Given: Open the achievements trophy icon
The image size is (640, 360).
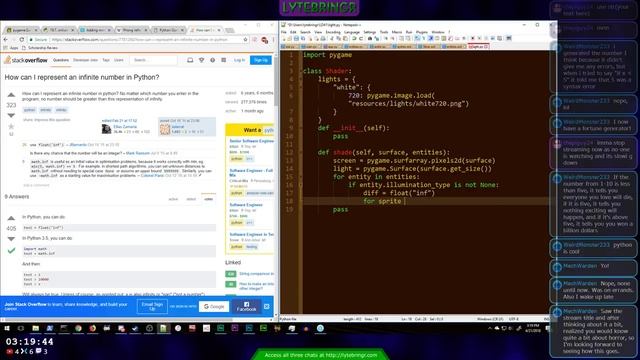Looking at the screenshot, I should pos(201,60).
